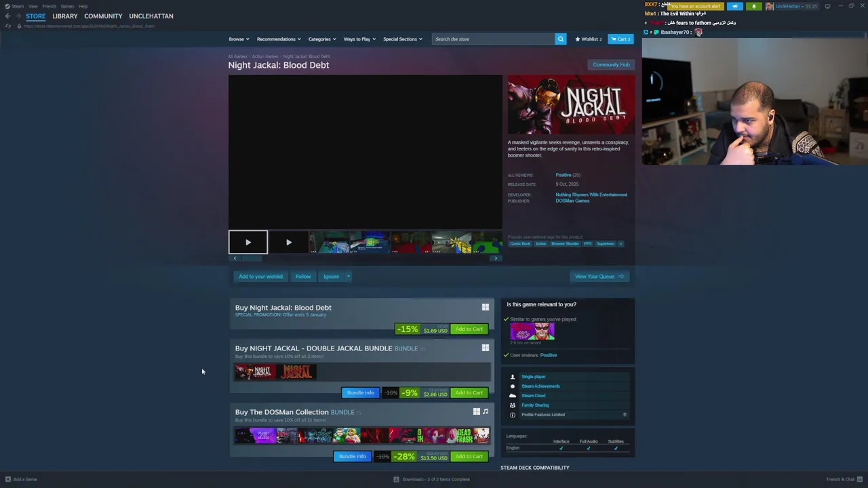Go back with the back arrow

point(7,16)
